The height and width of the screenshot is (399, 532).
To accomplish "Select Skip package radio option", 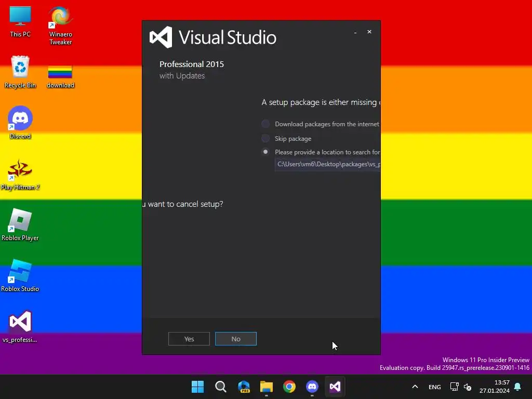I will pyautogui.click(x=265, y=138).
